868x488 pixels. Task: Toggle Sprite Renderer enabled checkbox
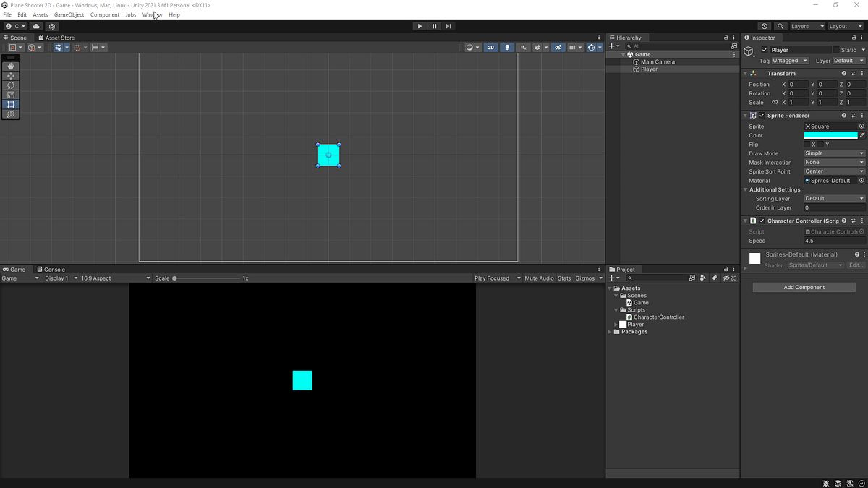tap(762, 116)
